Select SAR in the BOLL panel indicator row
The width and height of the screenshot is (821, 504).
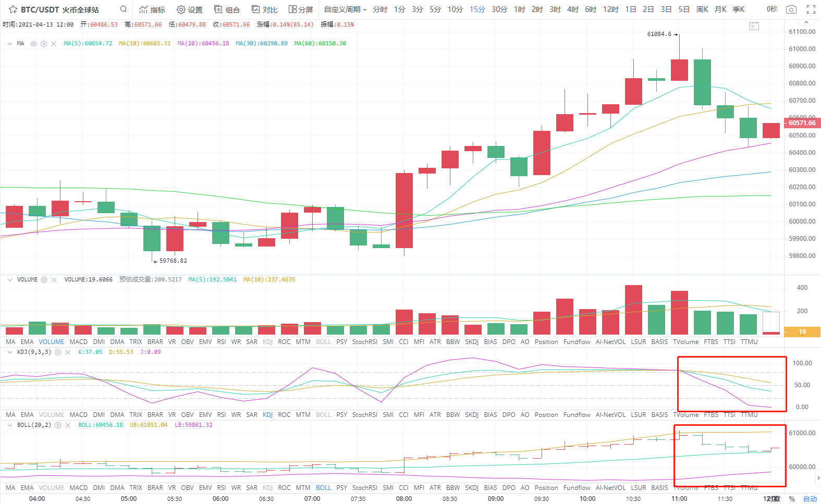[252, 488]
